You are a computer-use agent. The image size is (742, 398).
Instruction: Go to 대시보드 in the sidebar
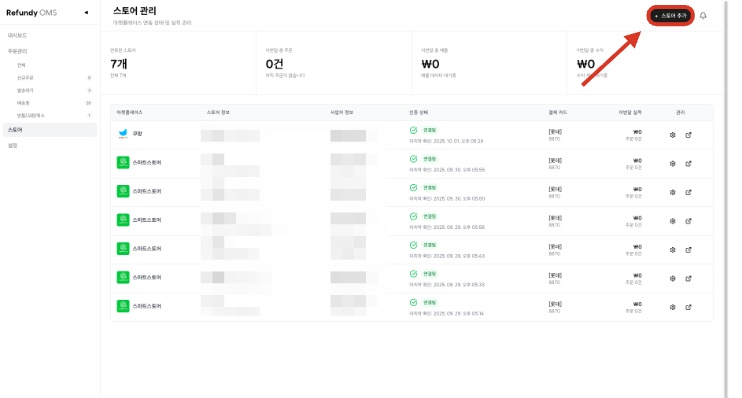(x=18, y=35)
